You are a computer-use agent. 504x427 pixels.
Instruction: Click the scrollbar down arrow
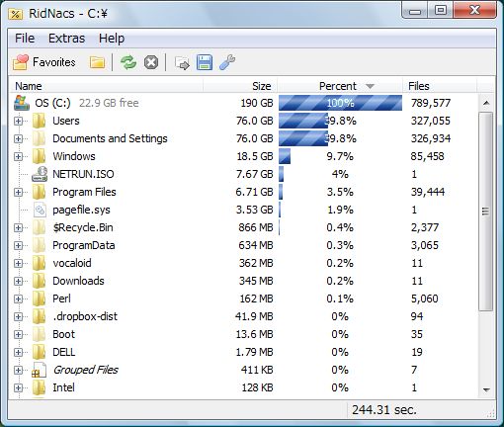pyautogui.click(x=486, y=389)
